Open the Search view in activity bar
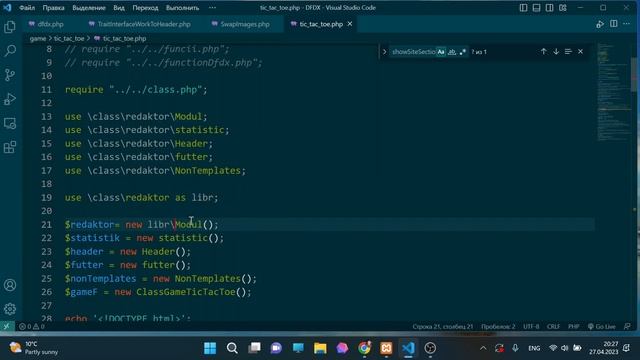 click(10, 51)
